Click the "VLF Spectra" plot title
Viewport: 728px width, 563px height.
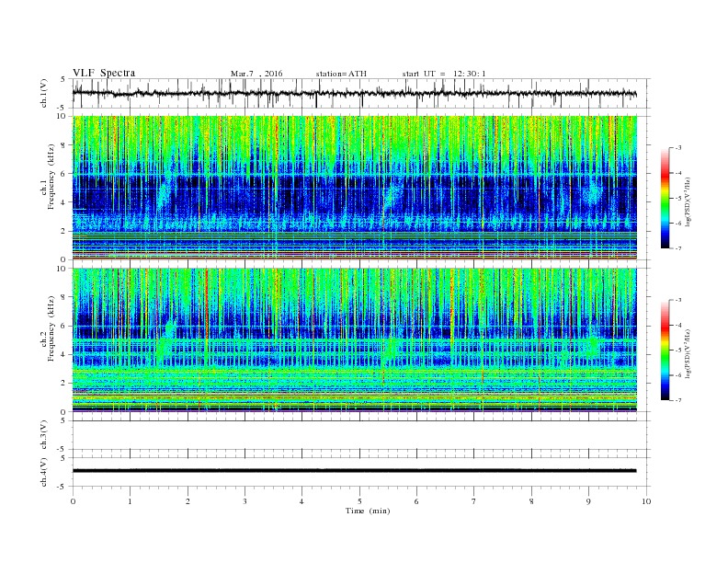(x=104, y=73)
